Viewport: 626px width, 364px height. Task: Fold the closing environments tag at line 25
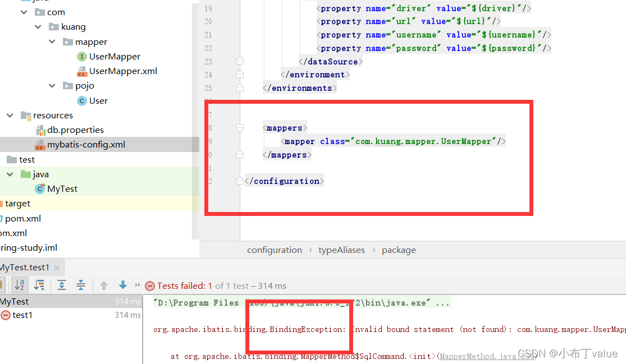pyautogui.click(x=240, y=88)
